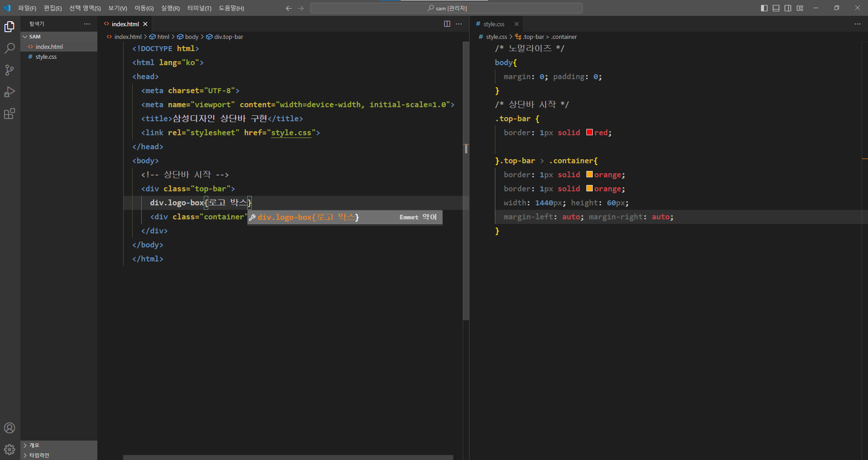Open the Run and Debug view
The width and height of the screenshot is (868, 460).
(x=10, y=92)
